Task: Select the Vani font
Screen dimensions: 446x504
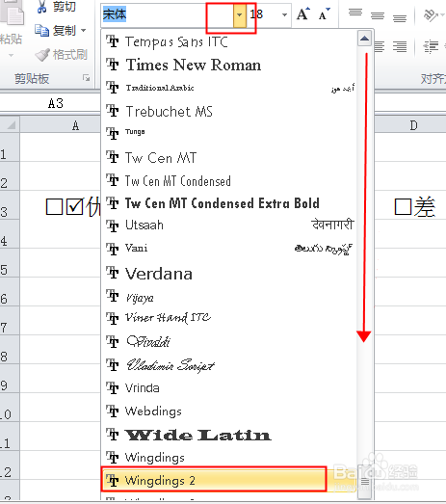Action: point(229,248)
